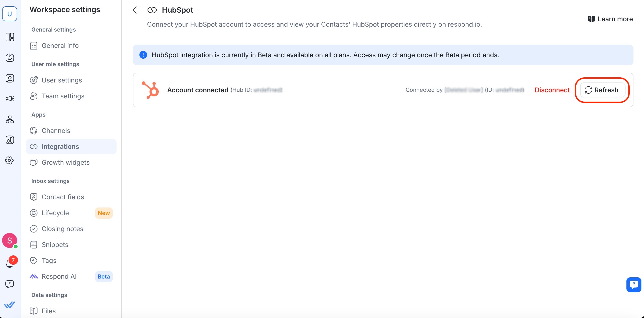644x318 pixels.
Task: Open the workspace switcher U
Action: (10, 14)
